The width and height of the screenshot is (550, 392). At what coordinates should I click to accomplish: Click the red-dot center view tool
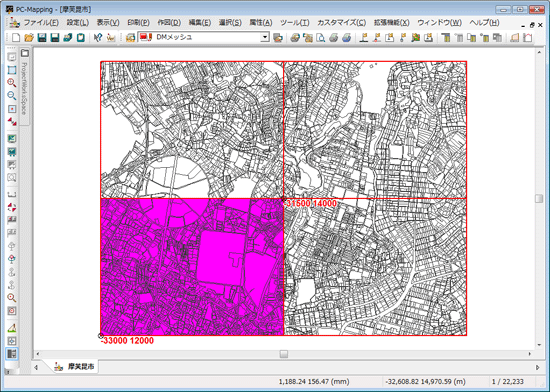pos(12,109)
